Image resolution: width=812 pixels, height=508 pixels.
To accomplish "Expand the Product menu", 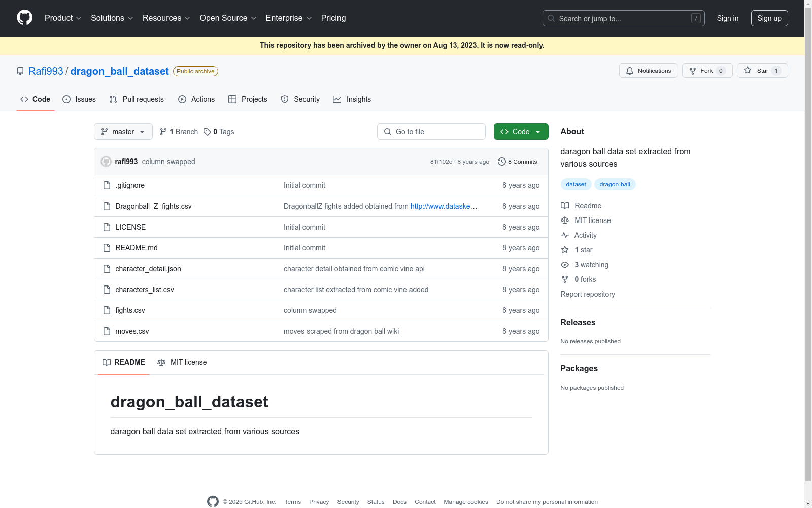I will 63,18.
